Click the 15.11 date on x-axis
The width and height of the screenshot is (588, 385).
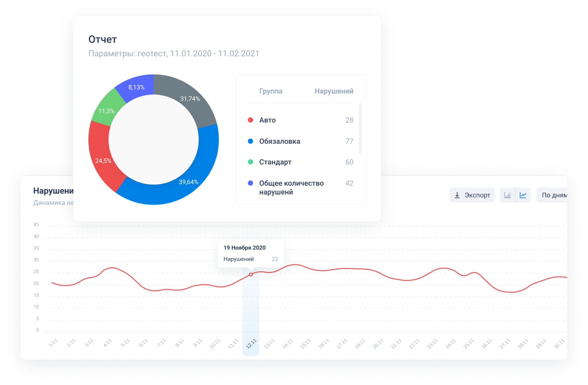(306, 344)
